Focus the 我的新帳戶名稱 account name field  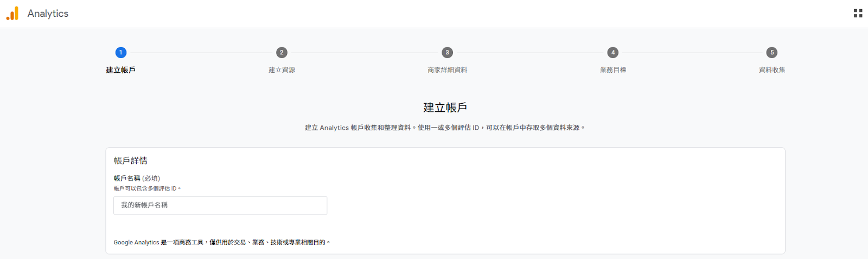[220, 205]
